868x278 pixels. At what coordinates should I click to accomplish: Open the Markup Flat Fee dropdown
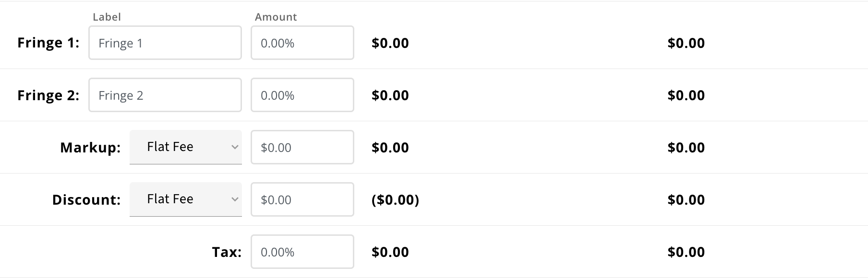coord(185,147)
